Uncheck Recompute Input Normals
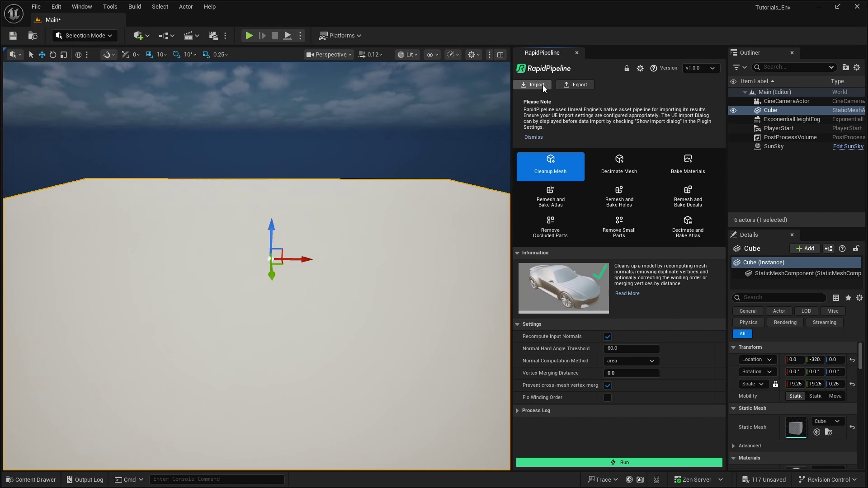Viewport: 868px width, 488px height. (608, 337)
